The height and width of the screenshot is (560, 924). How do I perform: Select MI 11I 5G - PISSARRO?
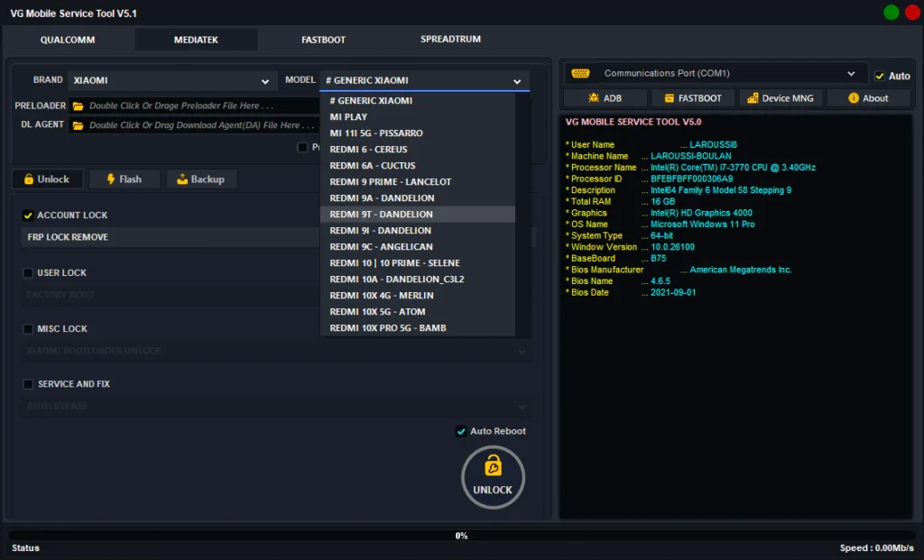pos(417,133)
